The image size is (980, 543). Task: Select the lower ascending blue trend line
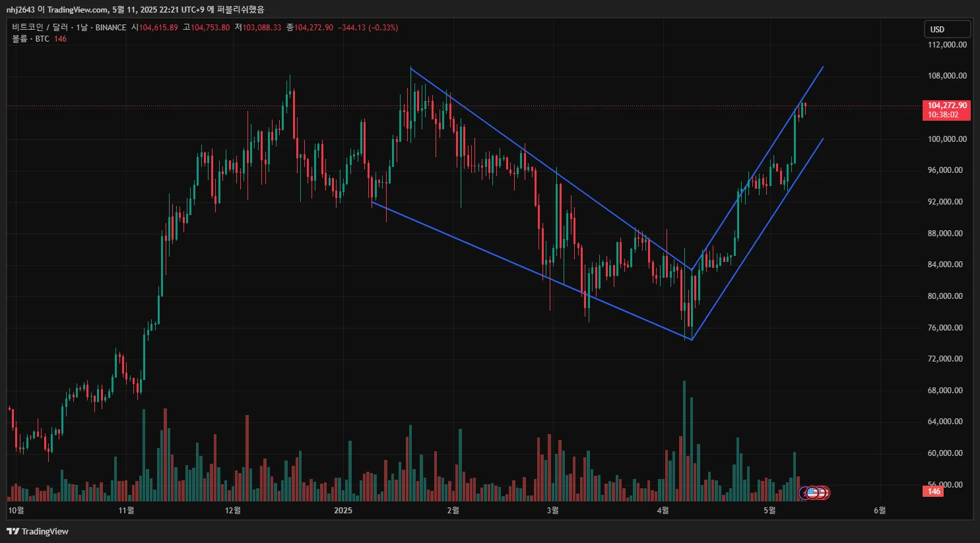click(758, 239)
